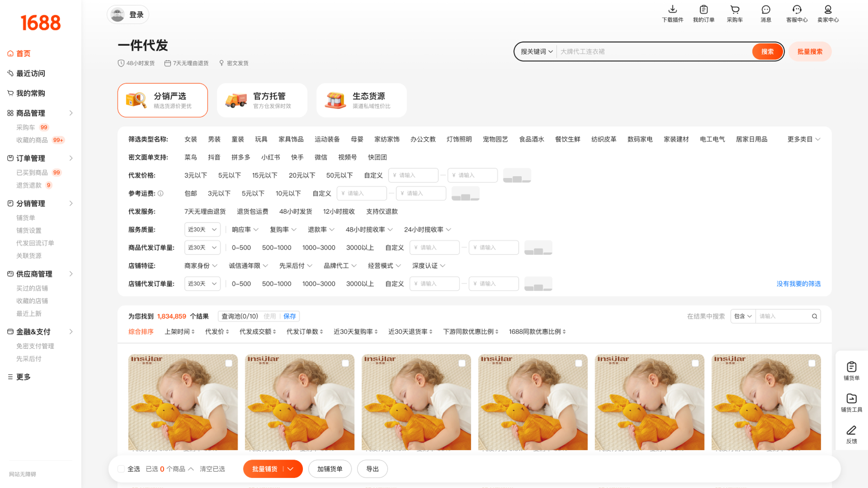The height and width of the screenshot is (488, 868).
Task: Expand 更多类目 categories
Action: [x=804, y=139]
